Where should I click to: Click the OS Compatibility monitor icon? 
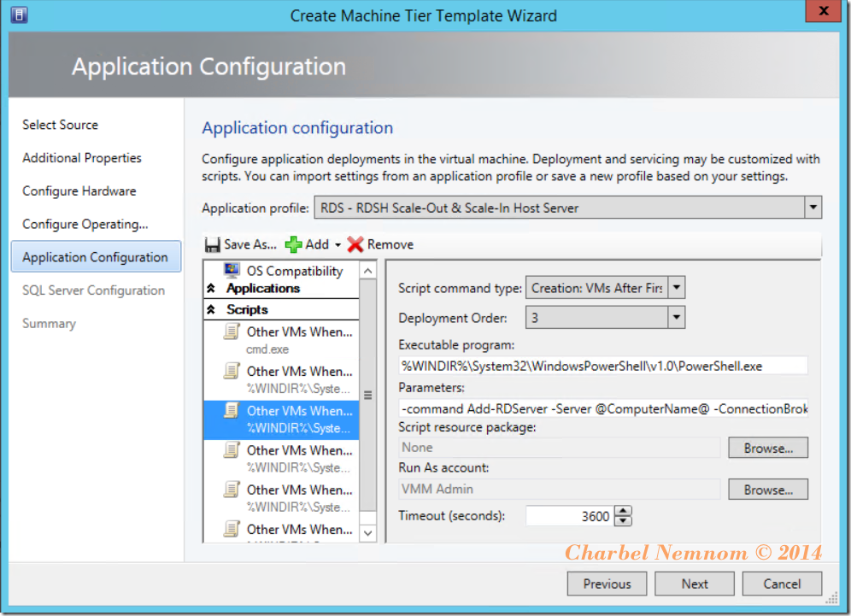click(232, 270)
